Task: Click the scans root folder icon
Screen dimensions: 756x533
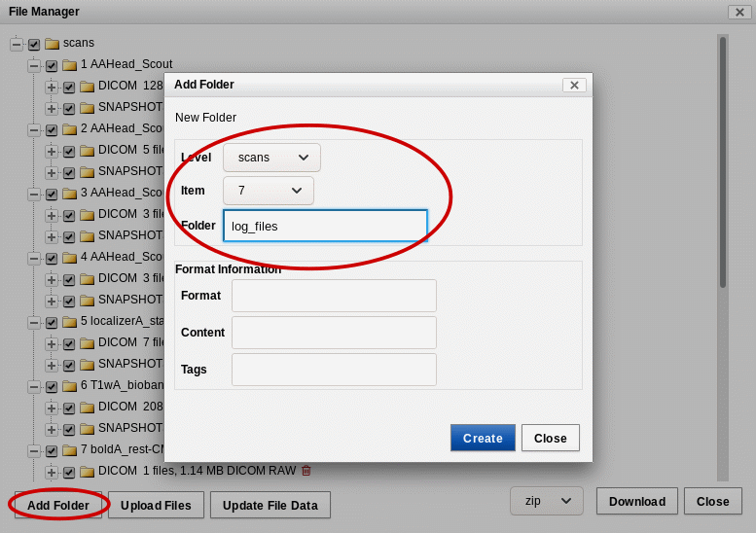Action: (x=52, y=44)
